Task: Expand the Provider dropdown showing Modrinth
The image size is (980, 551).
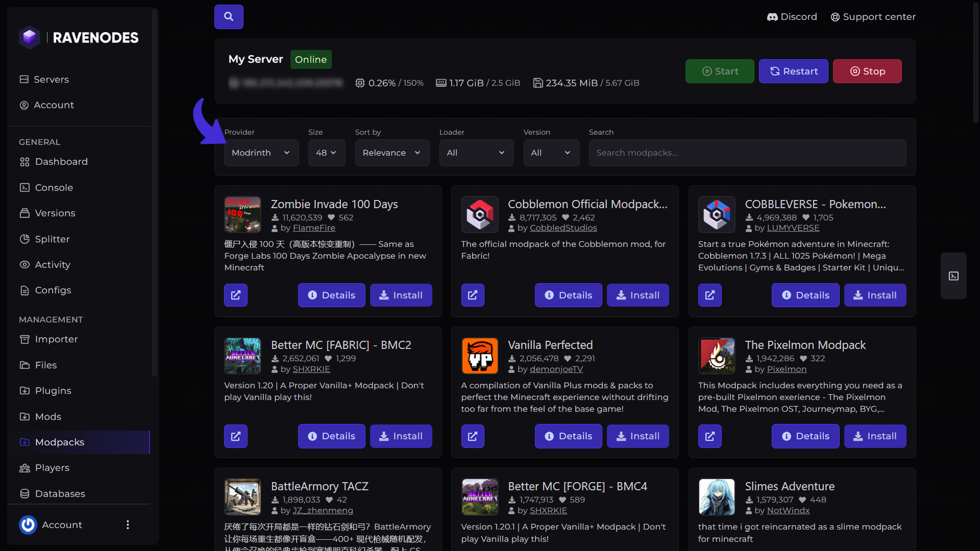Action: pyautogui.click(x=261, y=153)
